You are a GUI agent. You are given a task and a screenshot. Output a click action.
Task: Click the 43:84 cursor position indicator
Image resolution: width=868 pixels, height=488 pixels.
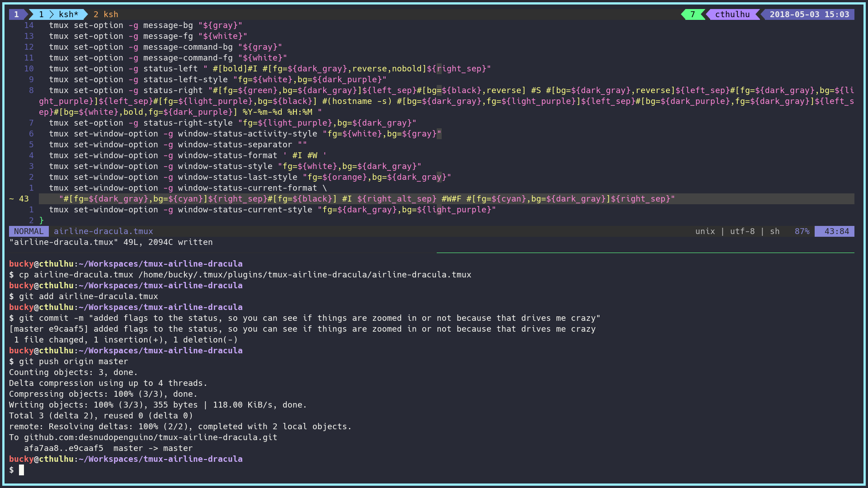(836, 231)
